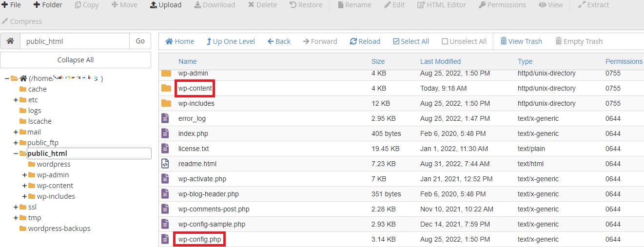Screen dimensions: 644x247
Task: Click Unselect All
Action: [x=464, y=41]
